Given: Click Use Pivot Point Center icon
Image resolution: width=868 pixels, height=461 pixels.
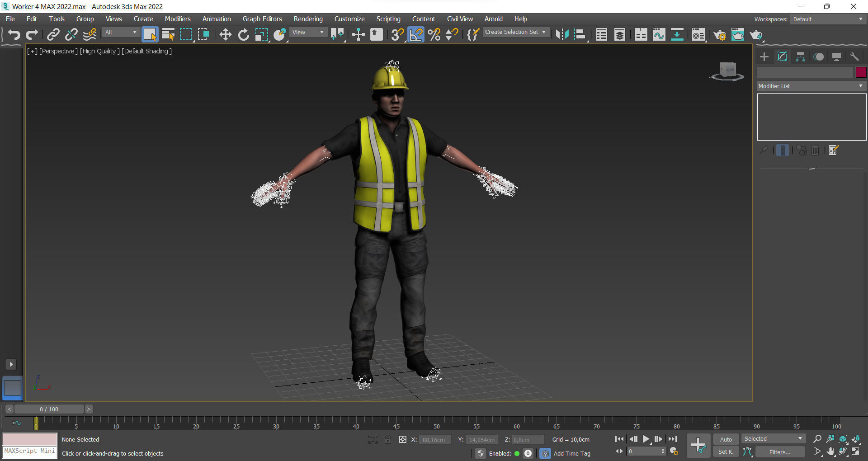Looking at the screenshot, I should click(337, 35).
